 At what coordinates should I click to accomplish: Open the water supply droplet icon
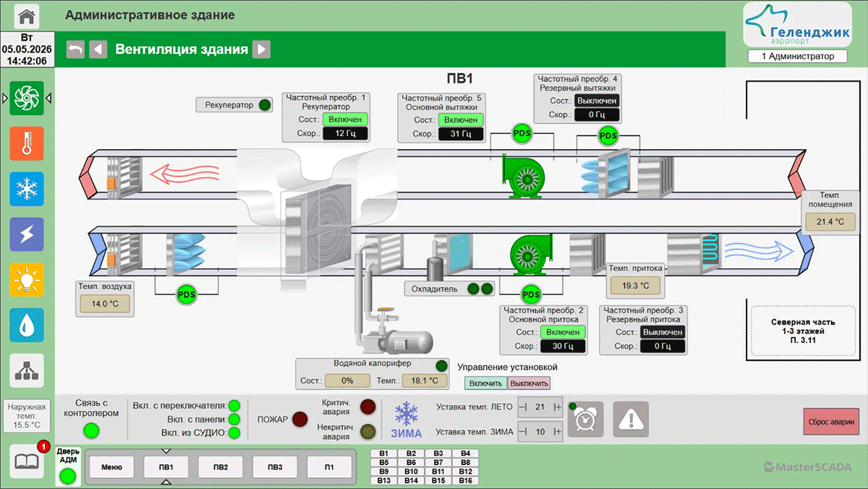27,325
